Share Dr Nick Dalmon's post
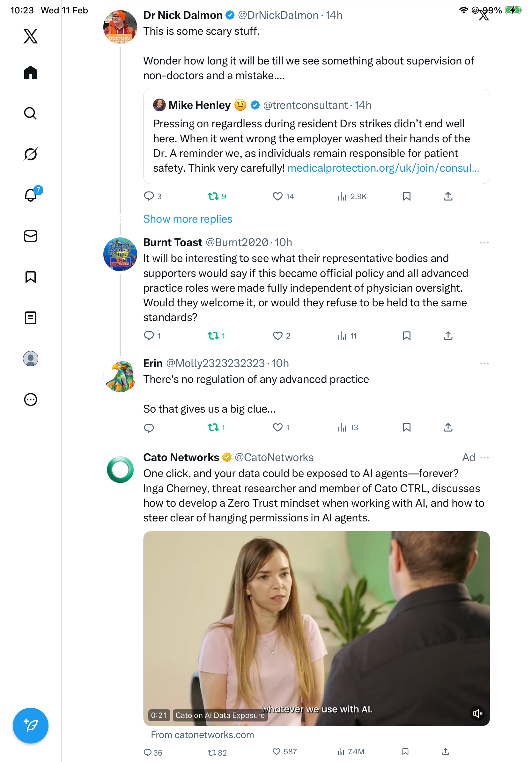532x762 pixels. (x=448, y=197)
